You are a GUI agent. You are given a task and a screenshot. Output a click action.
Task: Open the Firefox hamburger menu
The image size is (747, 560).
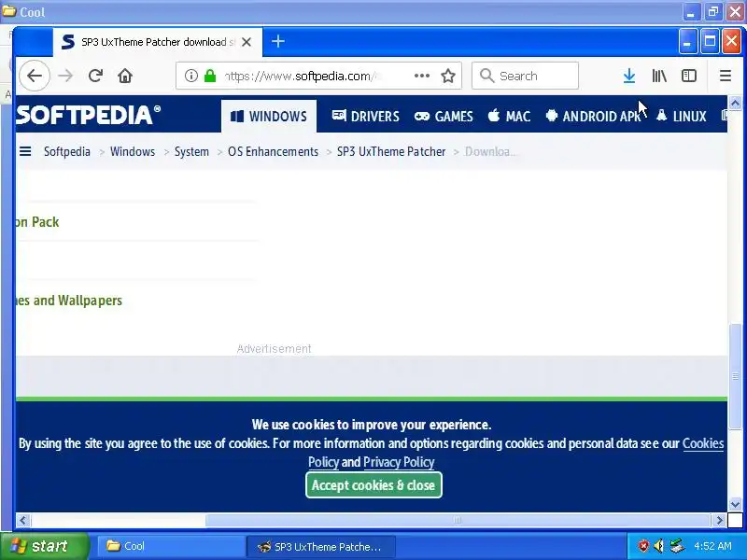(x=726, y=76)
